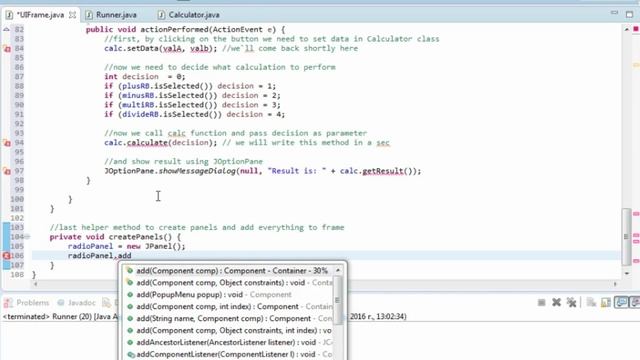The height and width of the screenshot is (360, 640).
Task: Click 'calc.setData' on line 84
Action: (x=131, y=49)
